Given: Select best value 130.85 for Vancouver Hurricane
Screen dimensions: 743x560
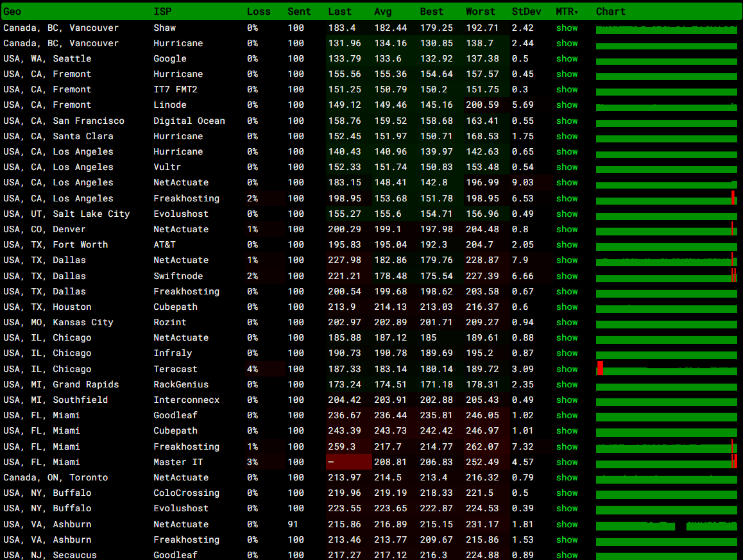Looking at the screenshot, I should click(436, 43).
